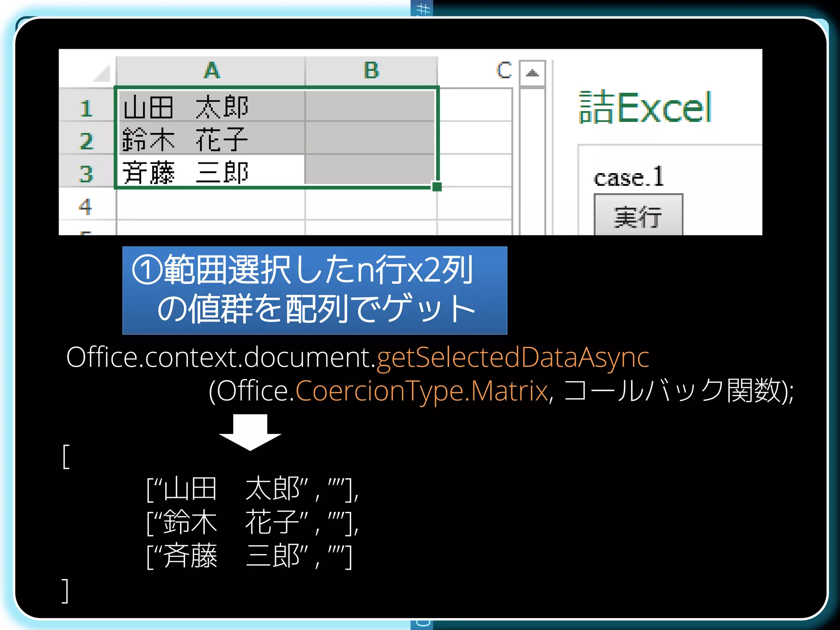Click the scroll up arrow
Image resolution: width=840 pixels, height=630 pixels.
tap(532, 73)
